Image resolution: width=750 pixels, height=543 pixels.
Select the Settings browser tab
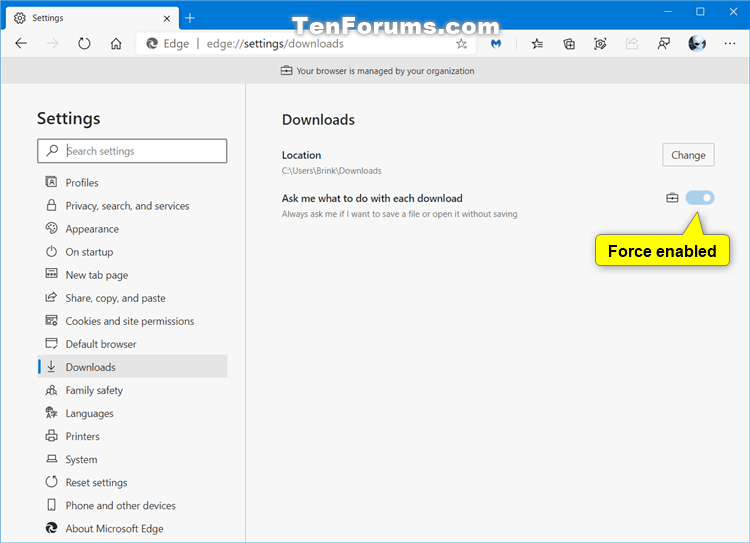pyautogui.click(x=90, y=18)
